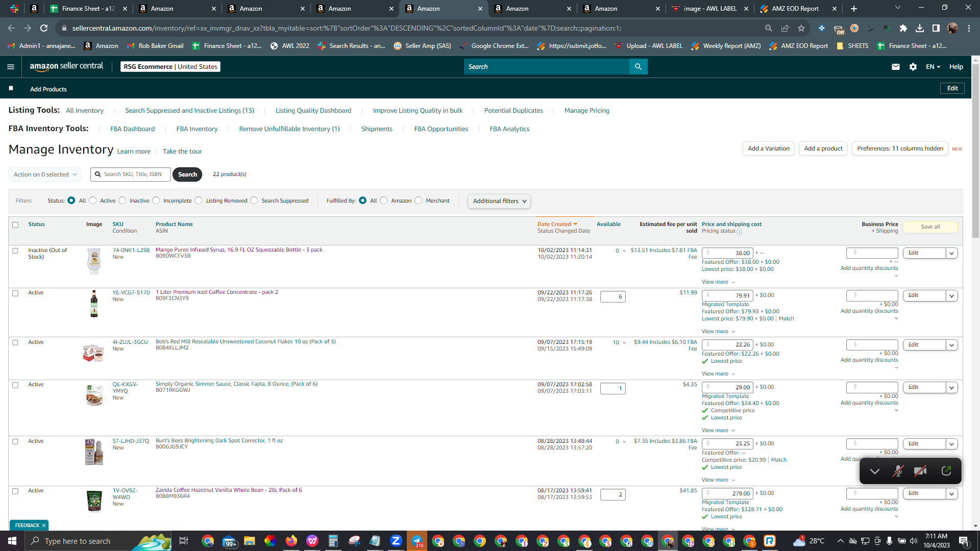Open the settings gear icon

tap(913, 67)
